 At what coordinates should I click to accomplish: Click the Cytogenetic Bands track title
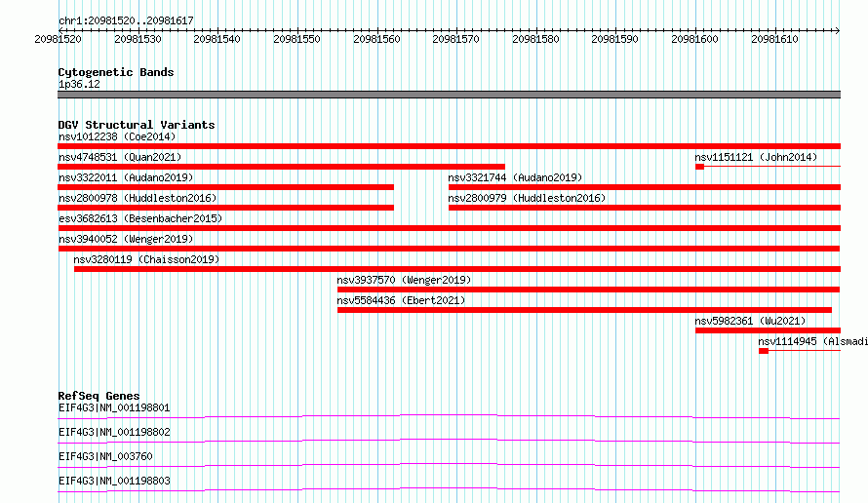click(116, 72)
